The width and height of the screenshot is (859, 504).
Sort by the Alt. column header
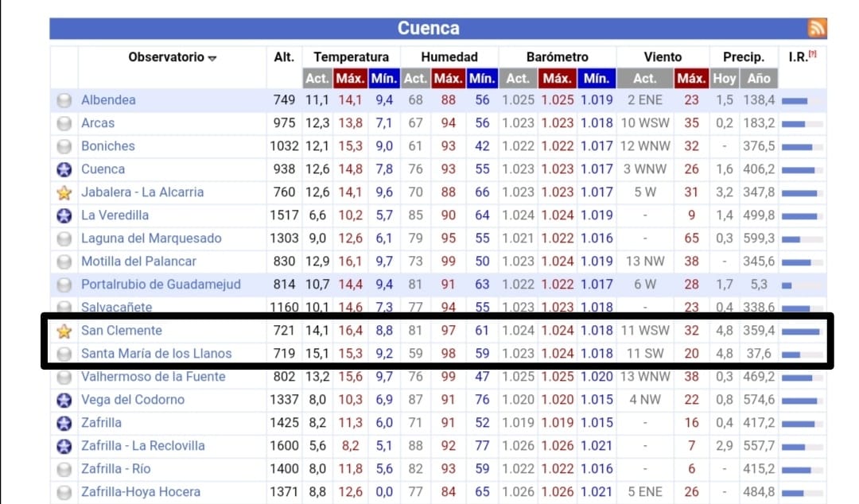tap(284, 57)
